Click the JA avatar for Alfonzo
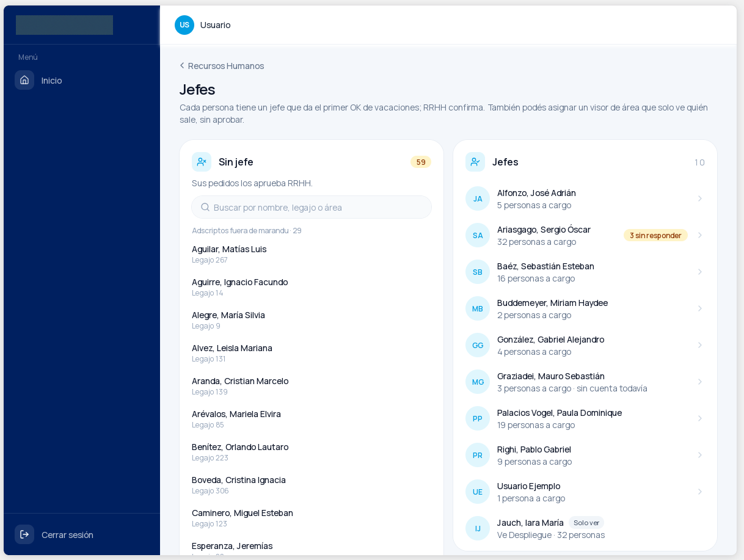Screen dimensions: 744x560 tap(478, 198)
